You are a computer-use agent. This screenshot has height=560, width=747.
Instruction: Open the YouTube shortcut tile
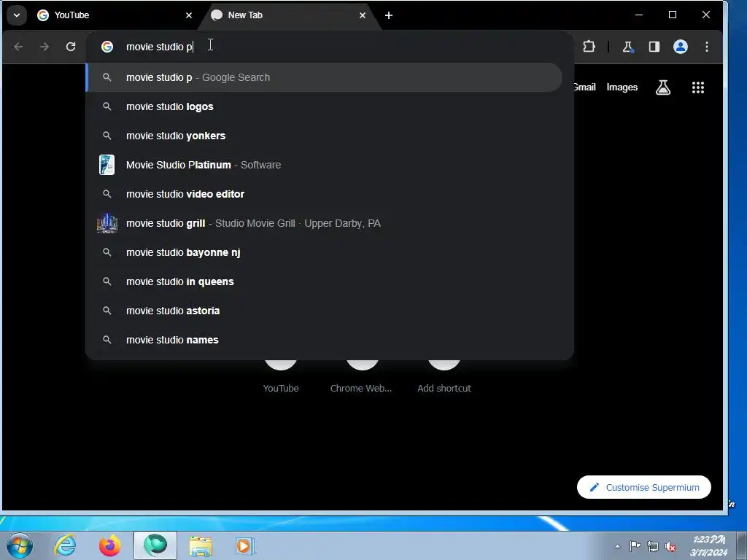281,376
